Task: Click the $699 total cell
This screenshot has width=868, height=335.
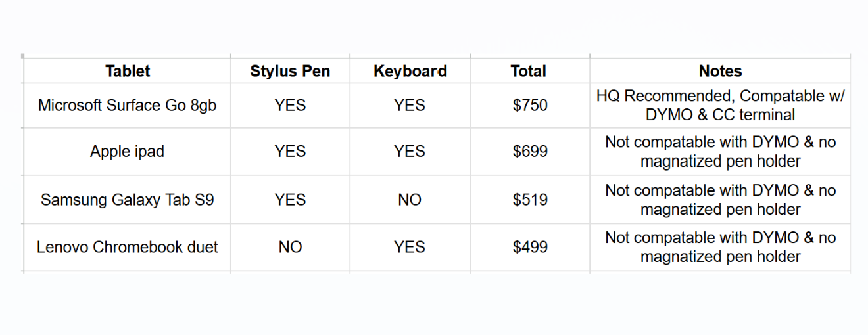Action: 529,152
